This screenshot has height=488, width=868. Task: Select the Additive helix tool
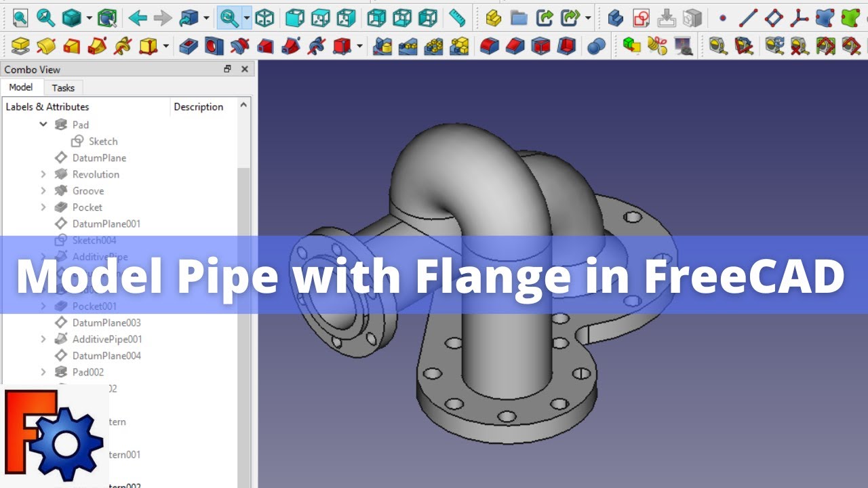click(123, 46)
